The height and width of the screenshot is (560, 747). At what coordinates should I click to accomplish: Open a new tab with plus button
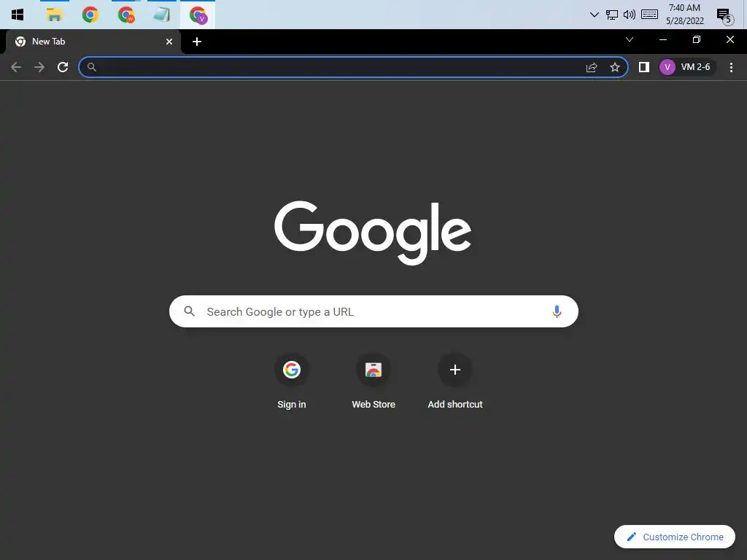click(197, 42)
